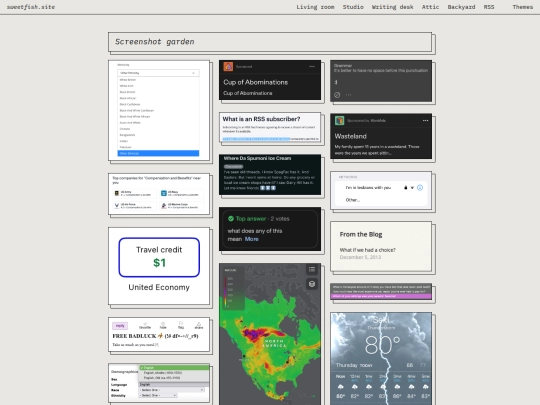Viewport: 540px width, 405px height.
Task: Click the green check beside Top answer
Action: (231, 218)
